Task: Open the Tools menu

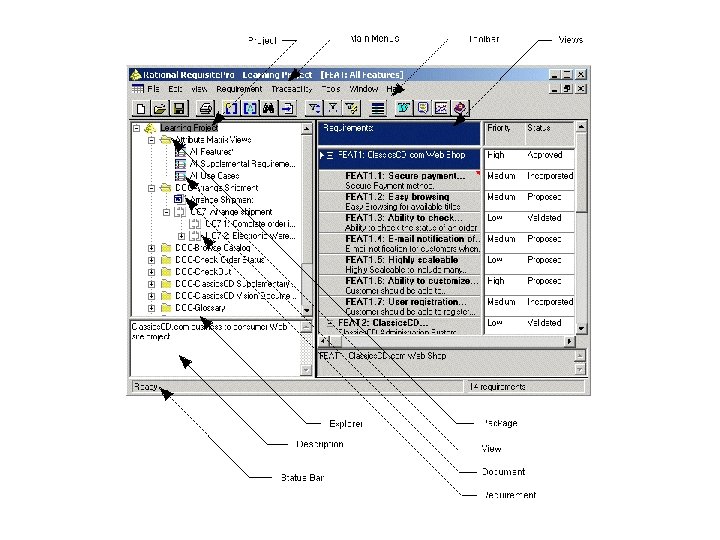Action: point(331,89)
